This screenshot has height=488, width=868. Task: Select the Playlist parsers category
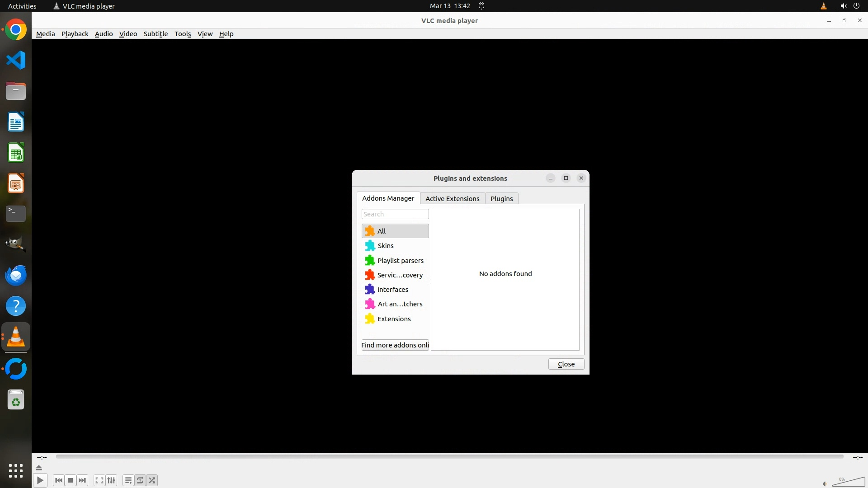(400, 261)
